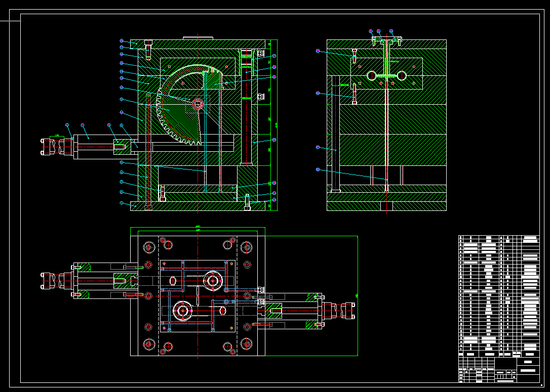Viewport: 550px width, 392px height.
Task: Click the bottom-right guide pillar circle in plan view
Action: (x=247, y=344)
